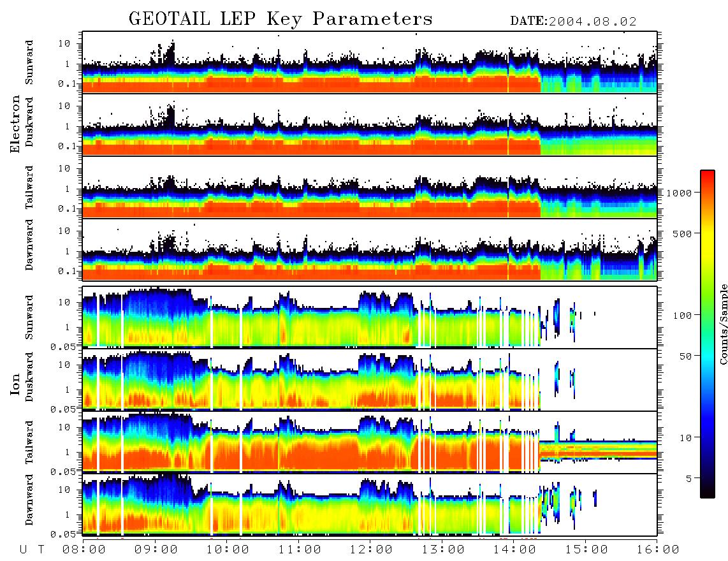
Task: Click the Ion Tailward spectrogram panel
Action: [x=370, y=442]
